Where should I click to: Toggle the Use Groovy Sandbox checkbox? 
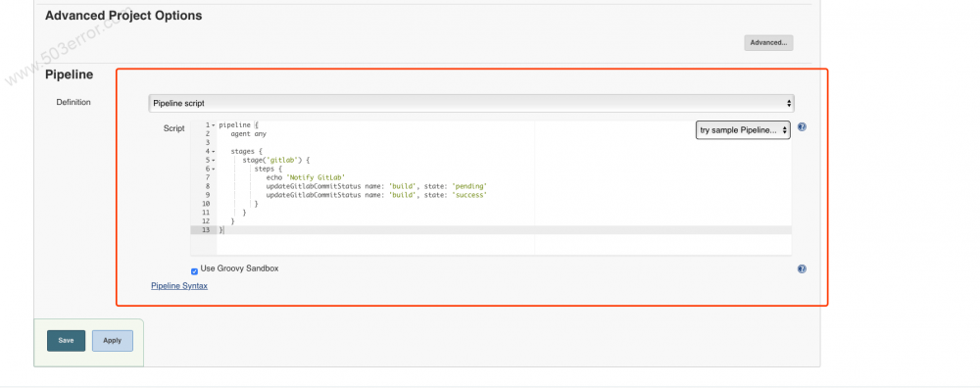pyautogui.click(x=194, y=271)
